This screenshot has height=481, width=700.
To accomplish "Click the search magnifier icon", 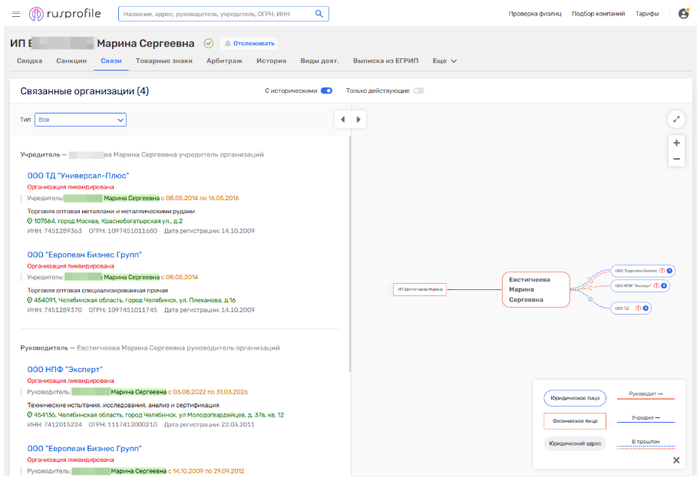I will pyautogui.click(x=319, y=14).
